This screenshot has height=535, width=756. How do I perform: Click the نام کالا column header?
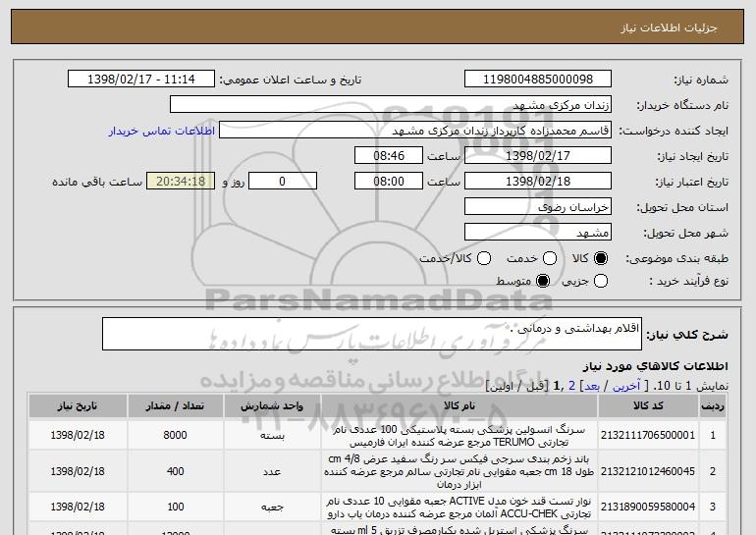pyautogui.click(x=459, y=405)
